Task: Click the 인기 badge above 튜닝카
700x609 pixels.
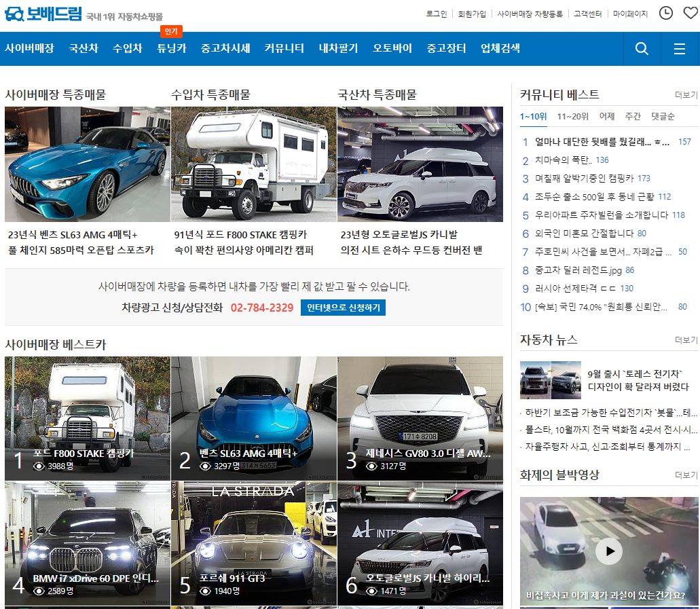Action: coord(171,31)
